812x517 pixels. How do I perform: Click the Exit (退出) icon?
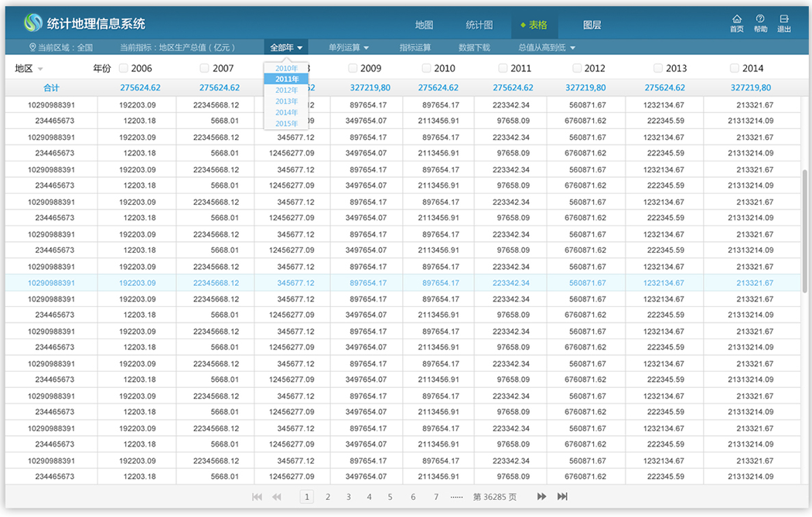pos(784,20)
